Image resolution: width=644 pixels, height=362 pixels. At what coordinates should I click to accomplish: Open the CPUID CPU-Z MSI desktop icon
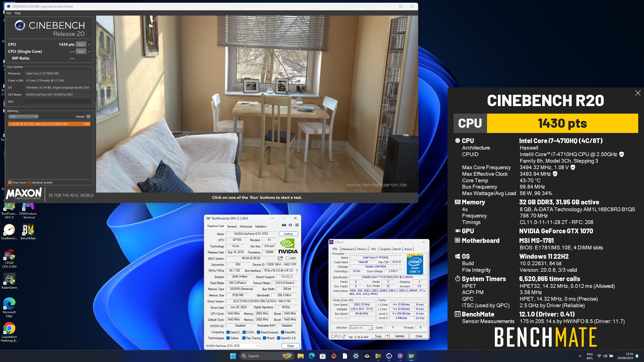[9, 258]
